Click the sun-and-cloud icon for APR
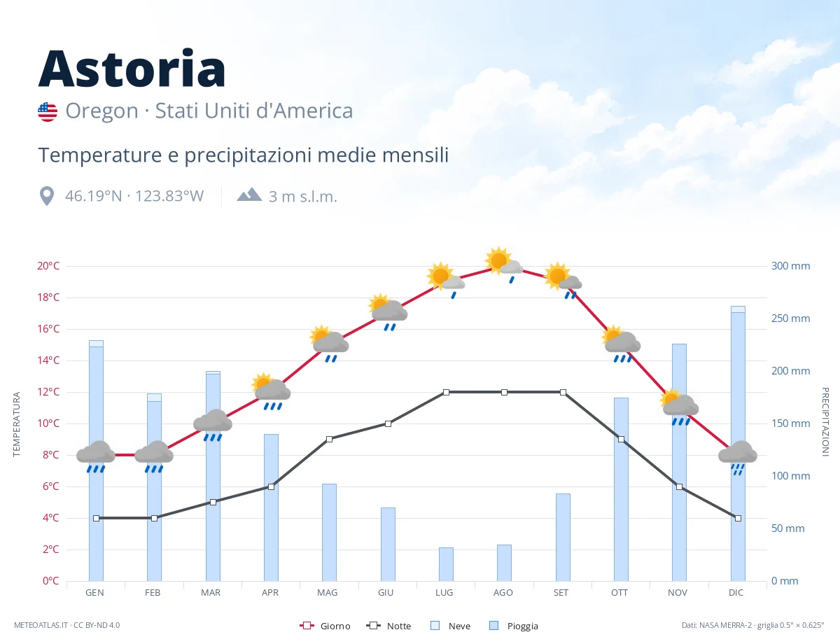Image resolution: width=840 pixels, height=644 pixels. (x=271, y=391)
